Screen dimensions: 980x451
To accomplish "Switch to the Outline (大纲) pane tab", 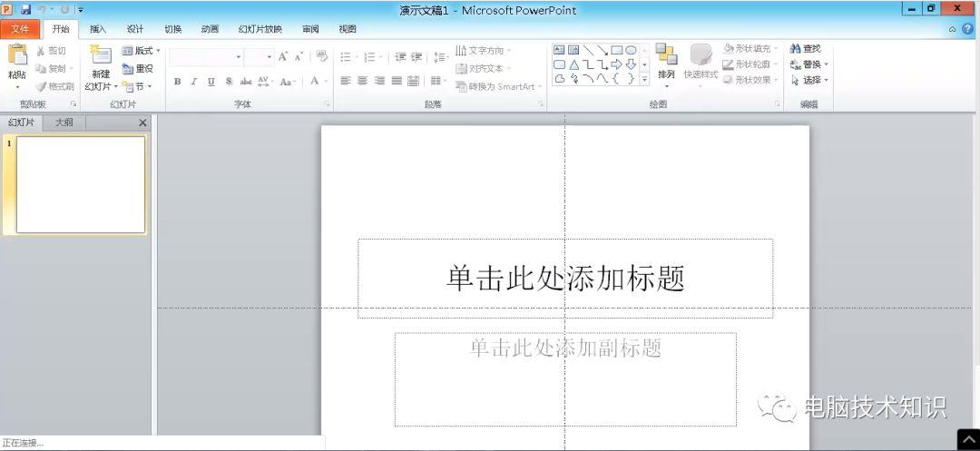I will coord(64,123).
